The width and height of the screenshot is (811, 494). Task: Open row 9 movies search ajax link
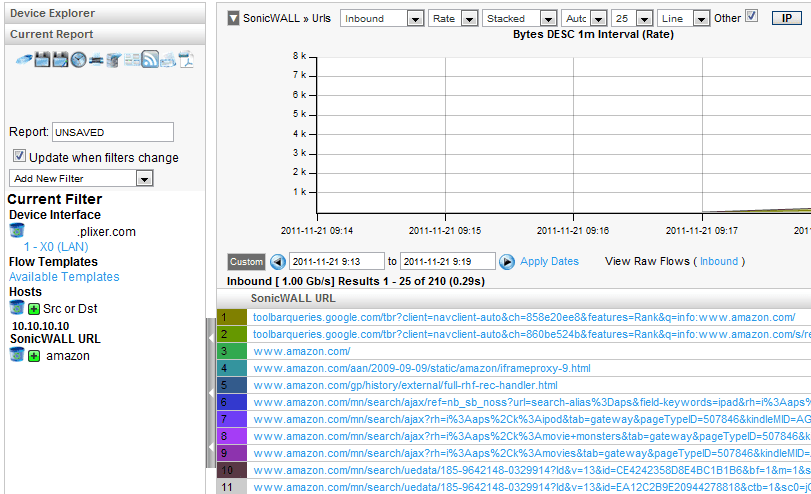point(532,454)
